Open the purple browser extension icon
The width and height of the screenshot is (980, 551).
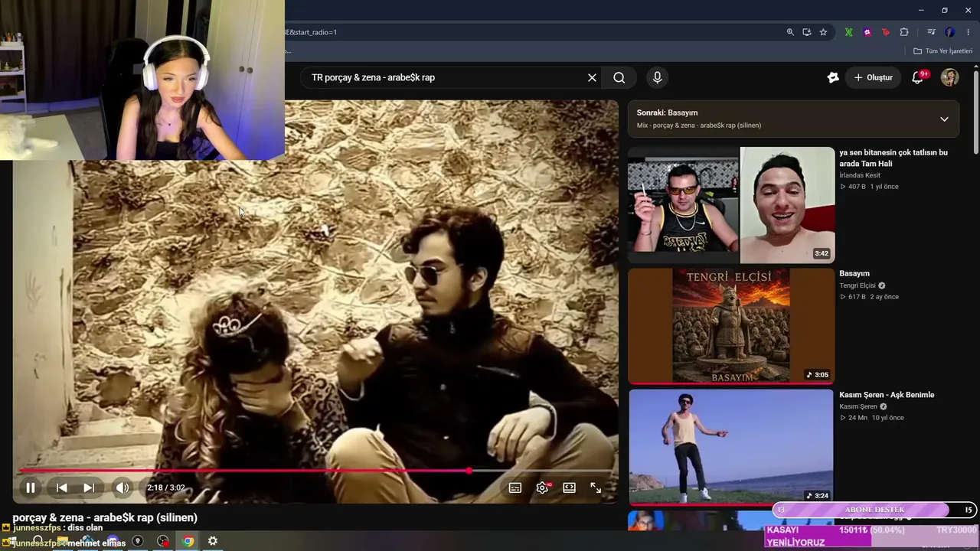click(867, 32)
